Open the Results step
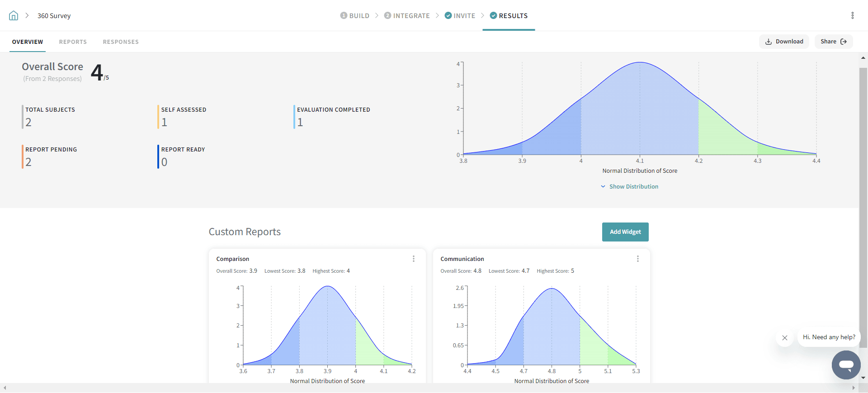Screen dimensions: 868x393 pos(509,16)
